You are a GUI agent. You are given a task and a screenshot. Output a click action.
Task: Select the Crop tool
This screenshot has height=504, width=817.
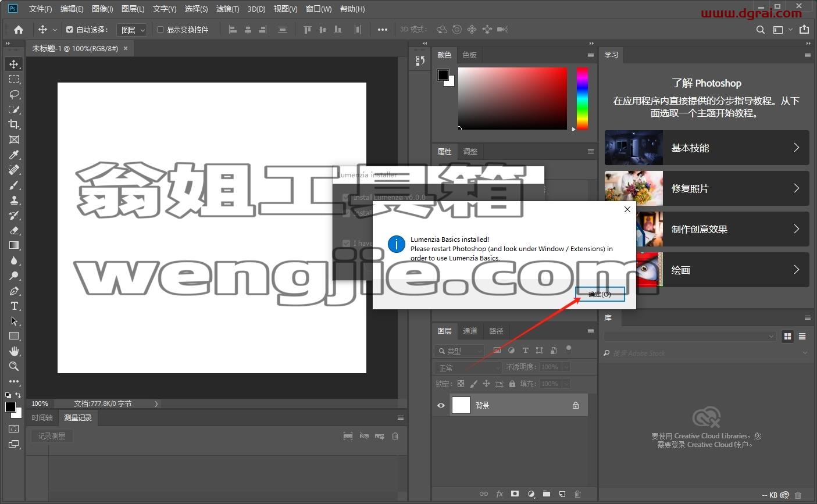click(x=14, y=124)
